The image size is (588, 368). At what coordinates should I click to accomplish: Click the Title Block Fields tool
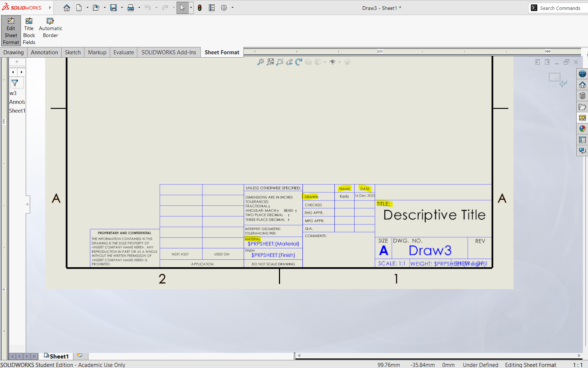point(29,31)
